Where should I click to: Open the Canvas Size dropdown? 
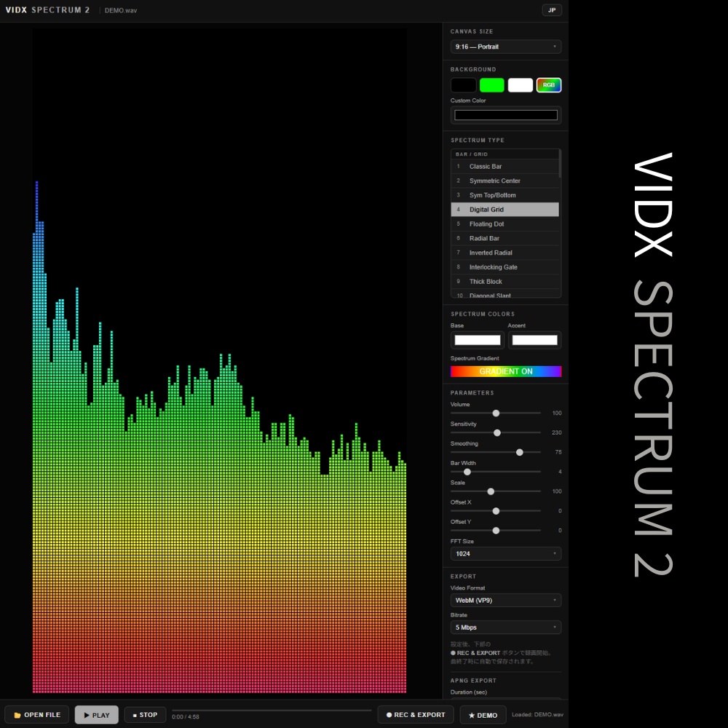pos(506,47)
